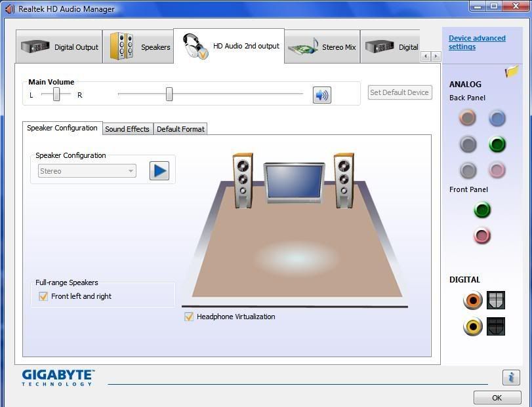This screenshot has width=532, height=407.
Task: Click the upper optical digital connector icon
Action: click(x=496, y=300)
